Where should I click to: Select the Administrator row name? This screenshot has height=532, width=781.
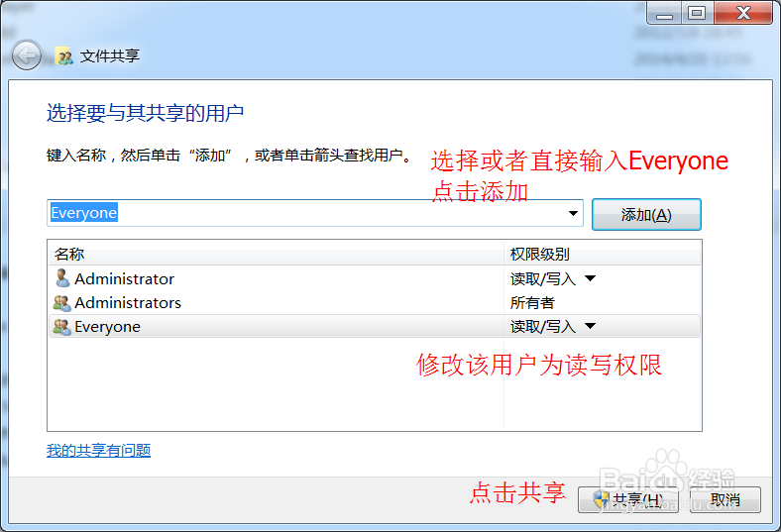[124, 278]
